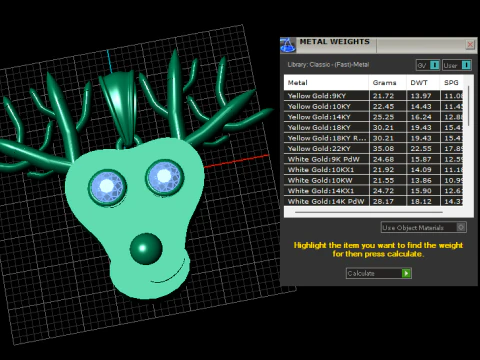
Task: Click the 22.55 DWT value
Action: [421, 149]
